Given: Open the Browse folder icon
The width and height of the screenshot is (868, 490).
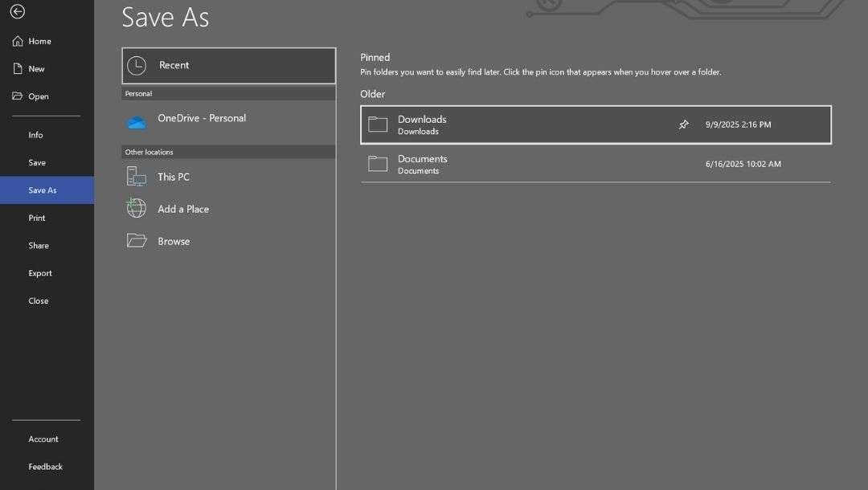Looking at the screenshot, I should click(136, 240).
